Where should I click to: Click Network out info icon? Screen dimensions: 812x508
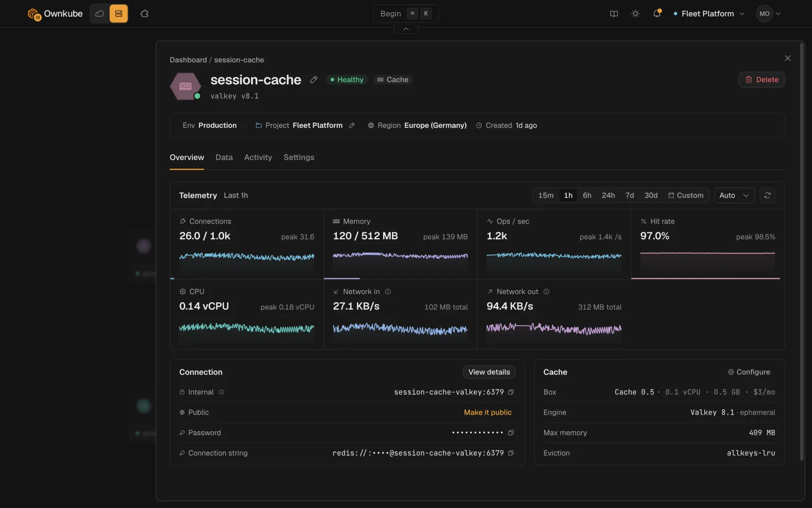tap(547, 292)
